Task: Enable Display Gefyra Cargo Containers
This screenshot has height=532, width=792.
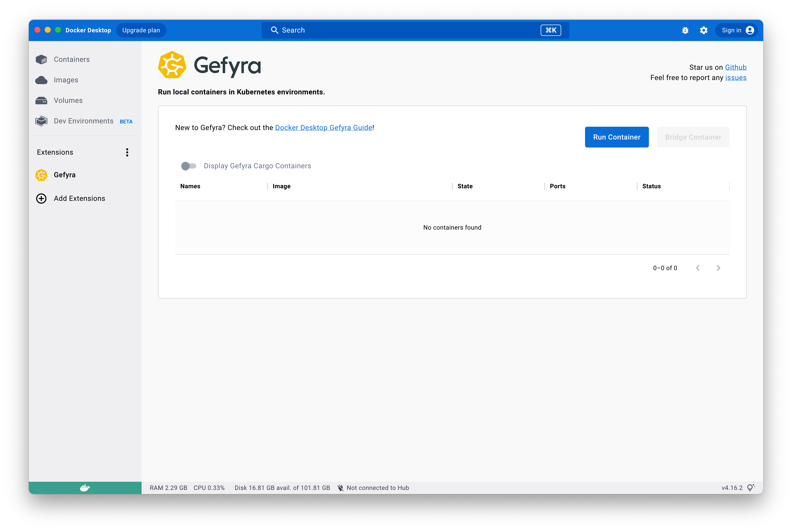Action: (189, 166)
